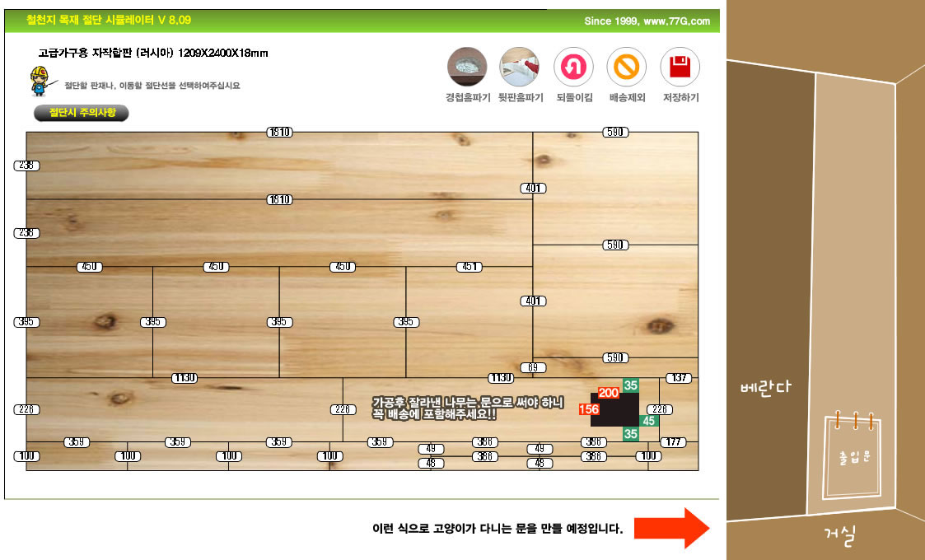
Task: Save the layout with 저장하기 icon
Action: [x=680, y=68]
